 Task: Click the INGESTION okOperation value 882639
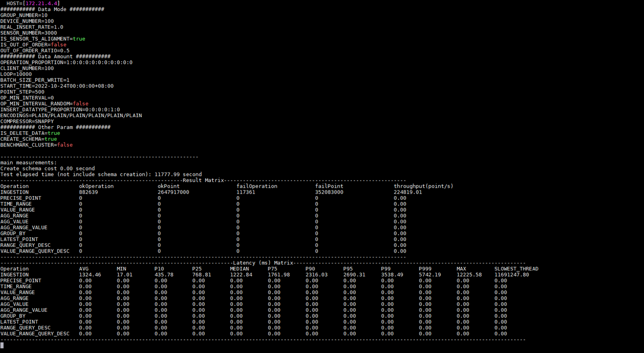coord(89,192)
